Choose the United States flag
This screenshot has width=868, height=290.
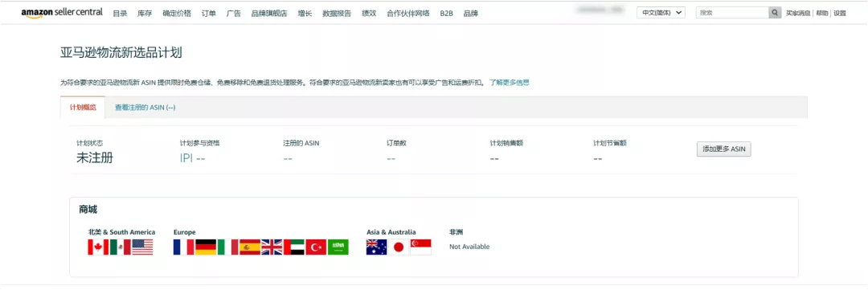click(x=142, y=247)
